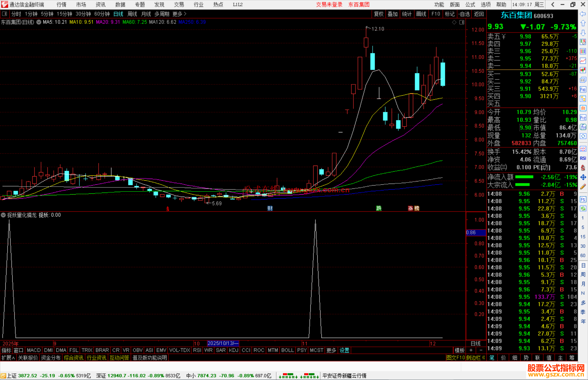588x380 pixels.
Task: Toggle the 东百集团 MA indicator round button
Action: pyautogui.click(x=39, y=22)
